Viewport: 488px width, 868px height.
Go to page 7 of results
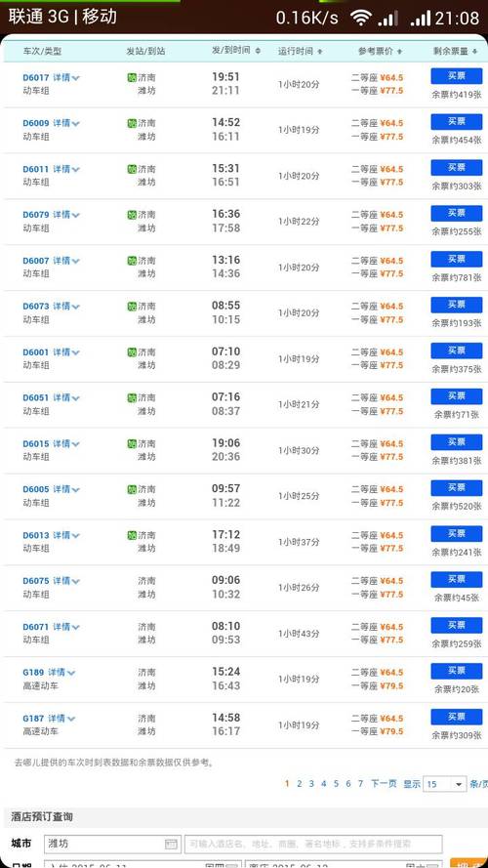tap(360, 783)
